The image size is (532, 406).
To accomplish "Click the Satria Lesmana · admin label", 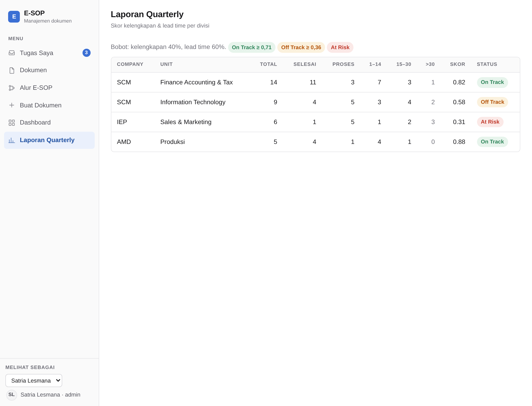I will 50,395.
